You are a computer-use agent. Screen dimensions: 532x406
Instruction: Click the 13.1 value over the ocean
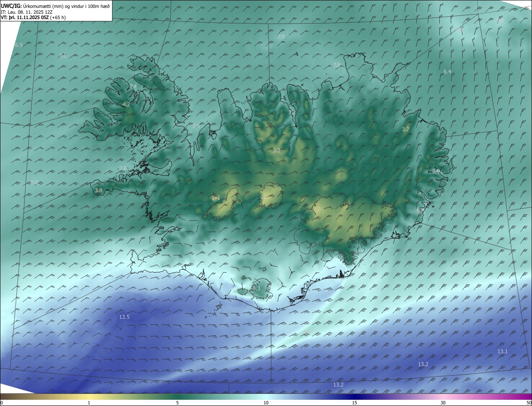coord(502,352)
